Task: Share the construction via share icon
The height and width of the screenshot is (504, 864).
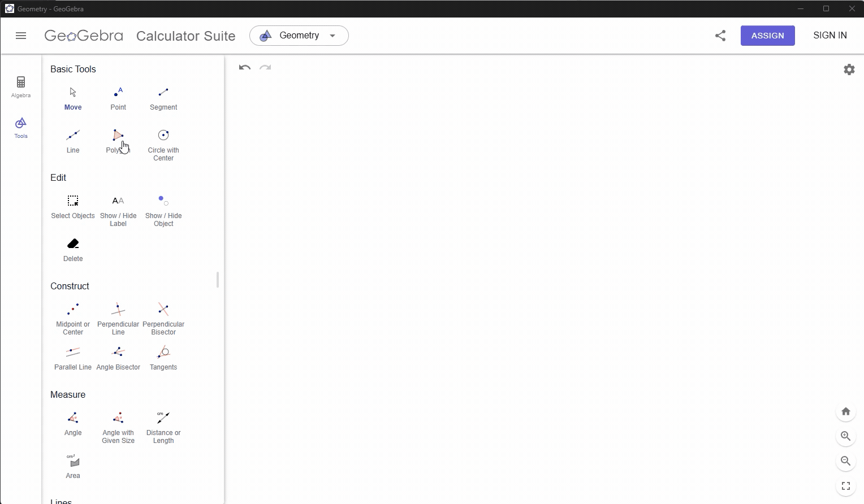Action: 720,36
